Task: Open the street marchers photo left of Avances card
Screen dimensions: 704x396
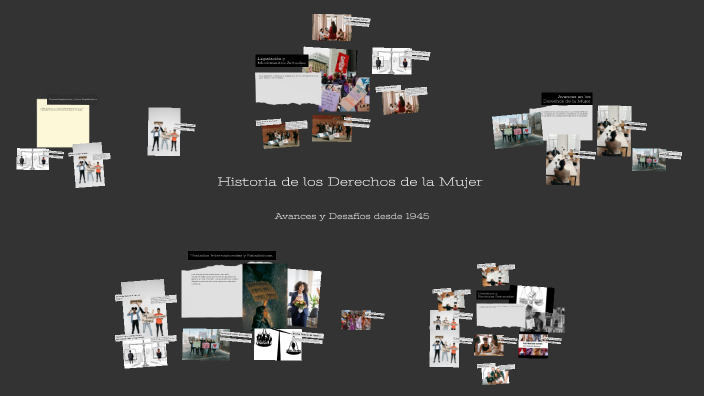Action: (517, 131)
